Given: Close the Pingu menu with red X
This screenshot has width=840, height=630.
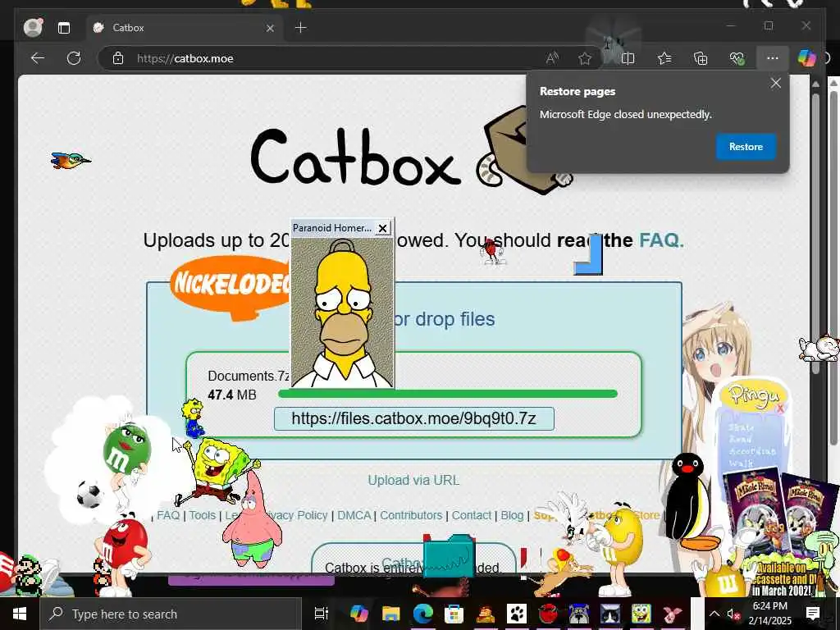Looking at the screenshot, I should pos(781,409).
